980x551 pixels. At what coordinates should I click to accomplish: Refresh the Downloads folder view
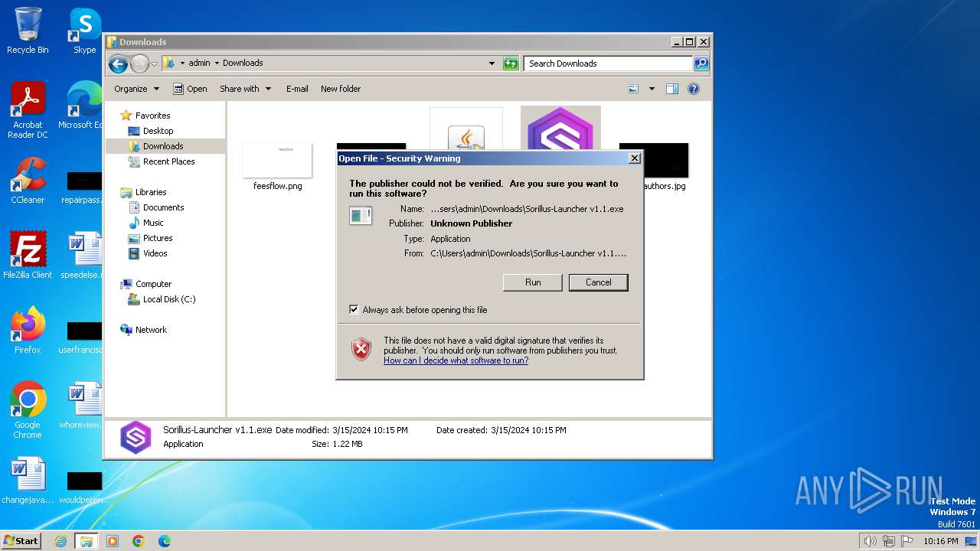coord(511,64)
